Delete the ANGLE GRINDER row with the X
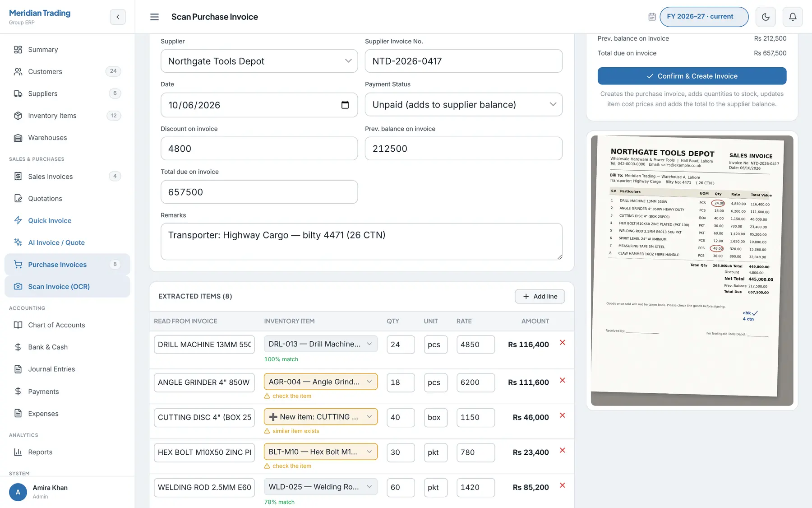This screenshot has width=812, height=508. point(563,380)
